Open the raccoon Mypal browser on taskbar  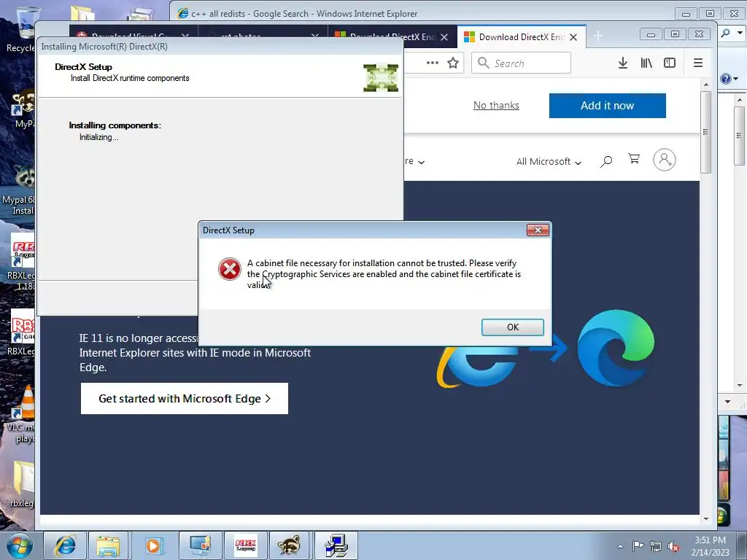click(290, 545)
